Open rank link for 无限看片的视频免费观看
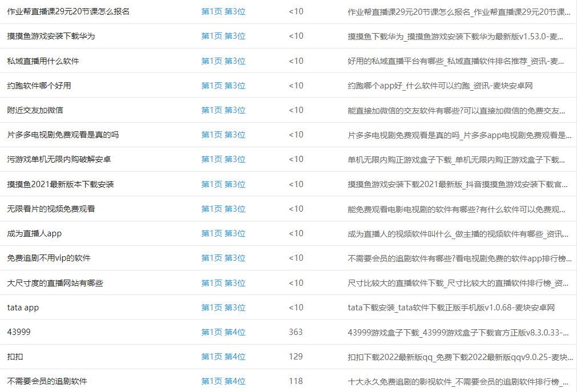This screenshot has width=578, height=392. pyautogui.click(x=224, y=209)
